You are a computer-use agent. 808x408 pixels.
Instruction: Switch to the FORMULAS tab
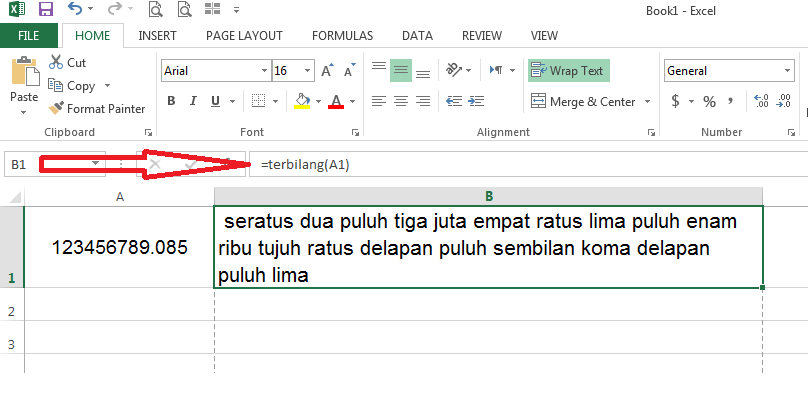coord(342,36)
